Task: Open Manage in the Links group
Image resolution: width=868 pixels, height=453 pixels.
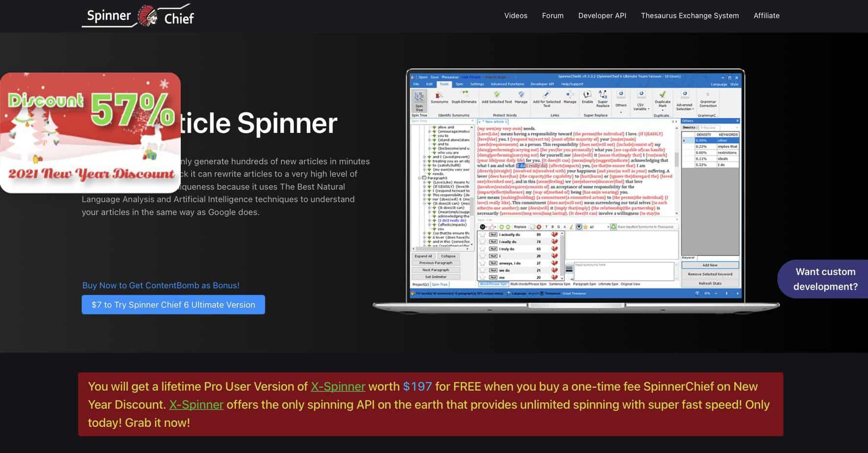Action: (x=570, y=98)
